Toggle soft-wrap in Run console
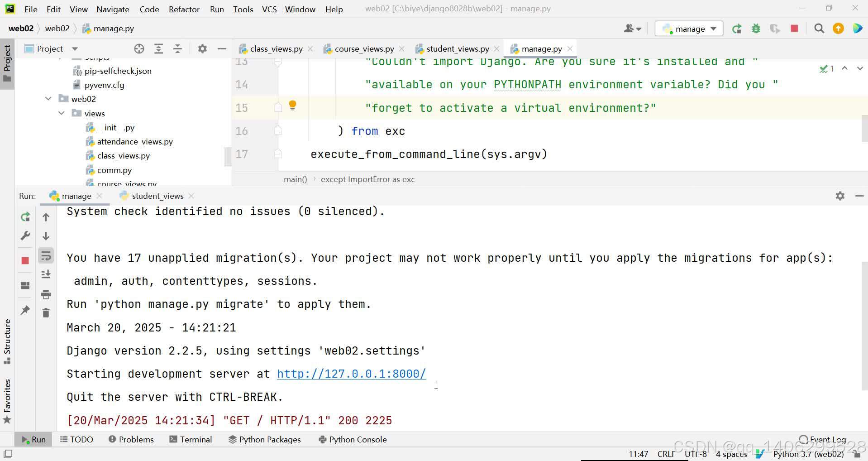The image size is (868, 461). [x=46, y=256]
